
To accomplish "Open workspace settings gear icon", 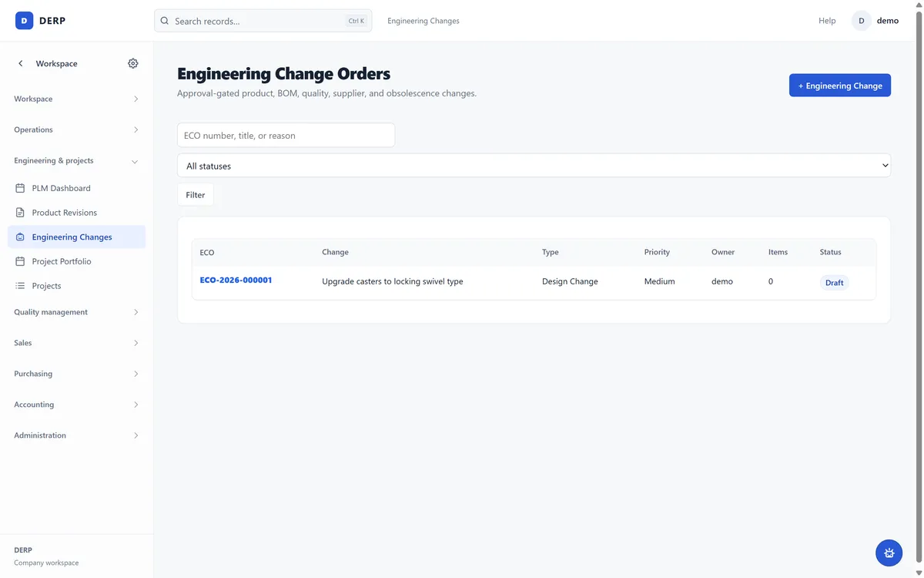I will coord(133,63).
